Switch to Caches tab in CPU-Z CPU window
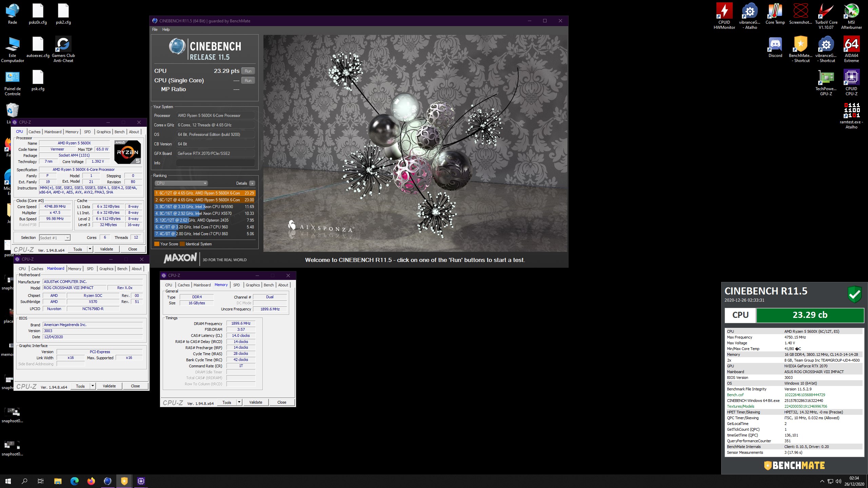The width and height of the screenshot is (868, 488). (x=34, y=132)
